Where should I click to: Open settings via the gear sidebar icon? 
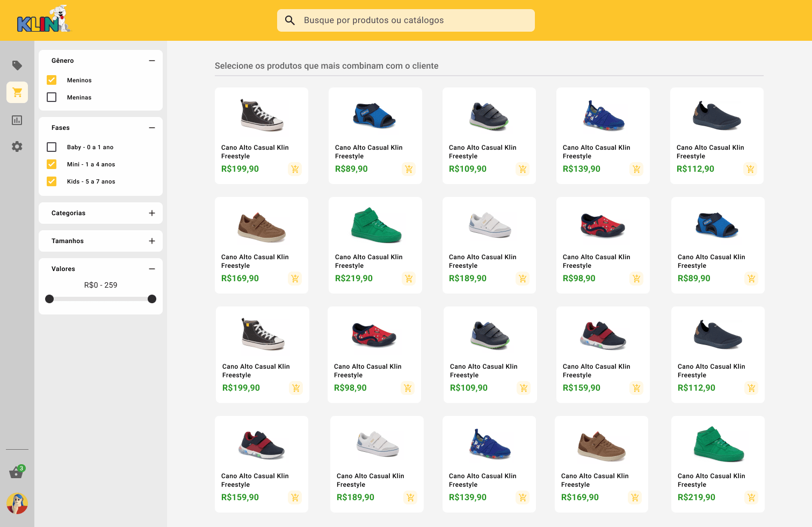[17, 147]
